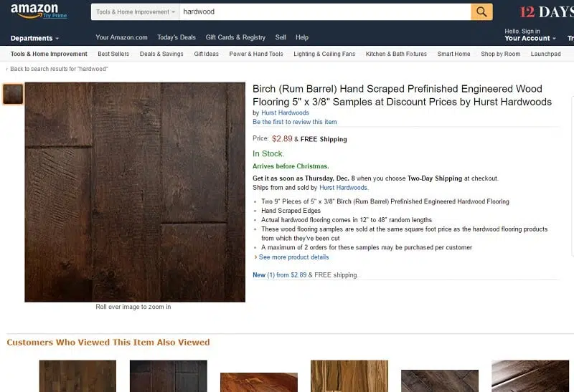Click Be the first to review link
Image resolution: width=574 pixels, height=392 pixels.
click(294, 122)
